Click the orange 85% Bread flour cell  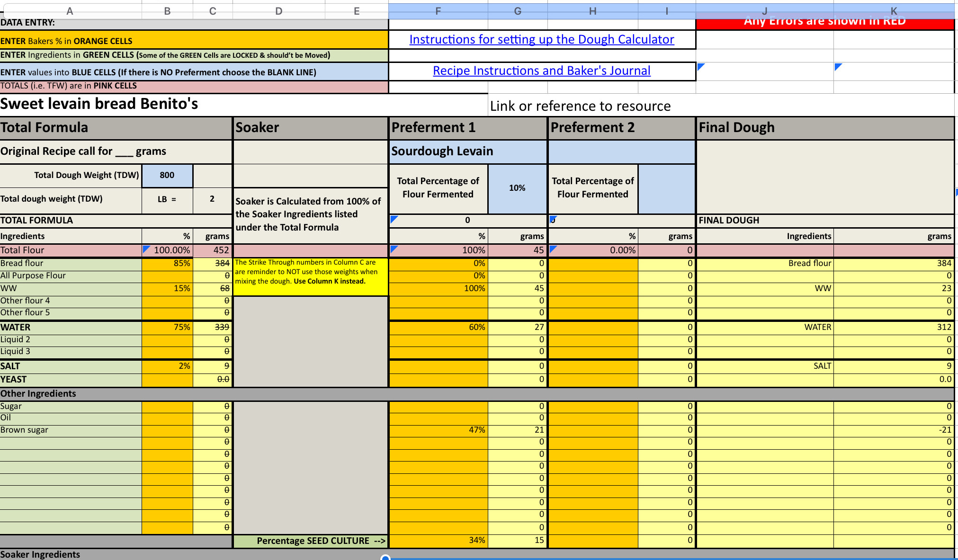click(167, 263)
